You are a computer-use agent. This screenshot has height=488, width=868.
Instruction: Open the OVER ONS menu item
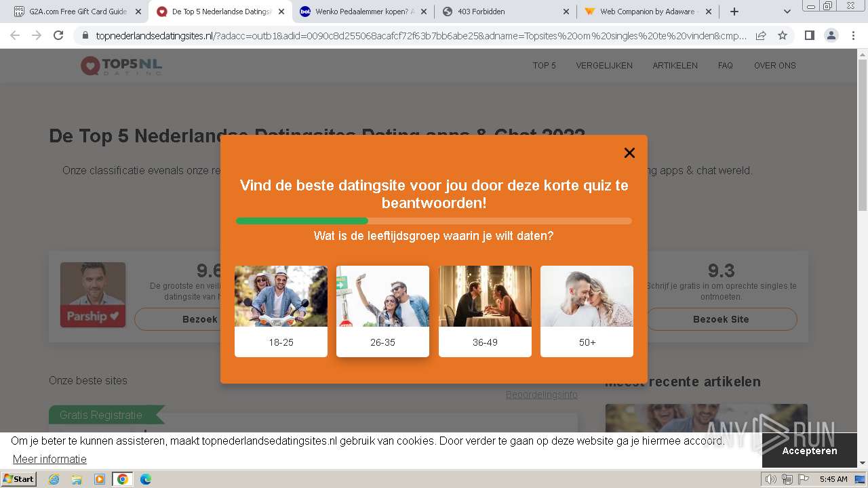pos(775,66)
